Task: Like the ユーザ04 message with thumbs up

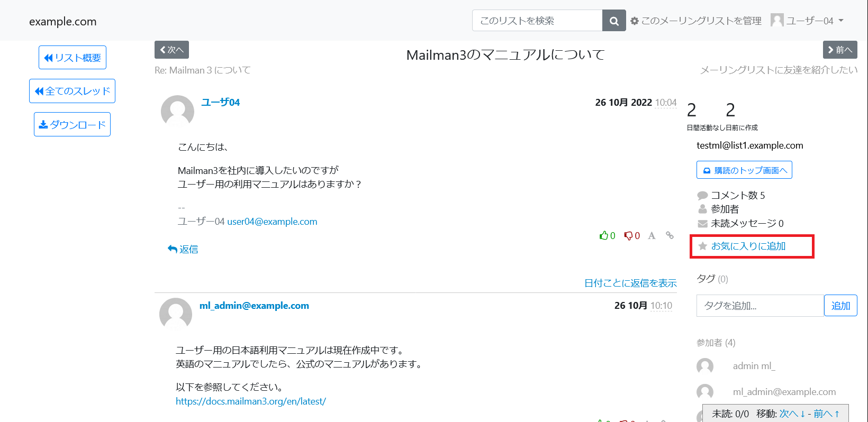Action: pyautogui.click(x=607, y=236)
